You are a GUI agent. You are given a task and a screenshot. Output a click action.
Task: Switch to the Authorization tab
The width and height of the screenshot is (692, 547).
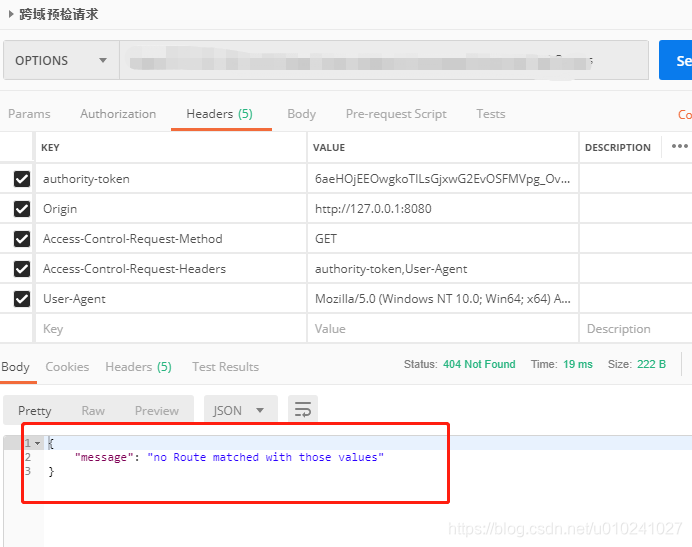pos(118,114)
